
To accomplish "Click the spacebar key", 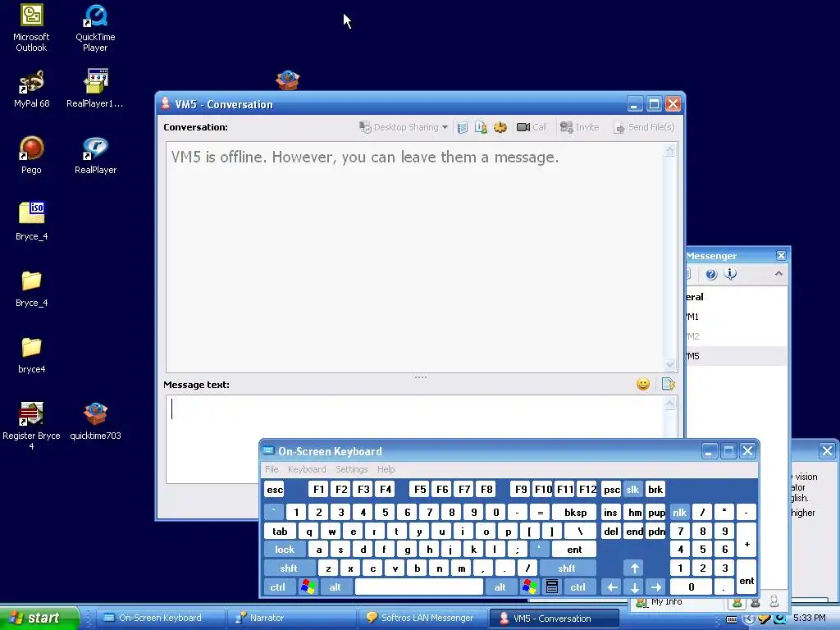I will pos(419,587).
